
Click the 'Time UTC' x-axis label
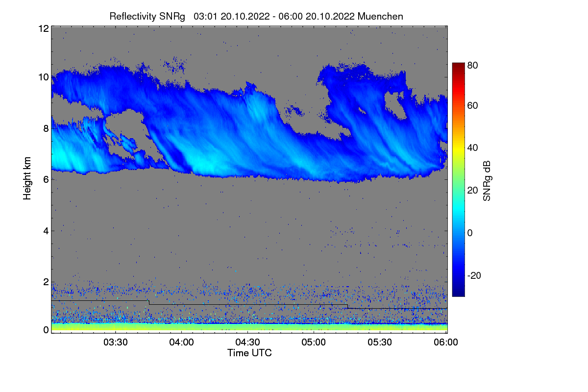tap(249, 353)
